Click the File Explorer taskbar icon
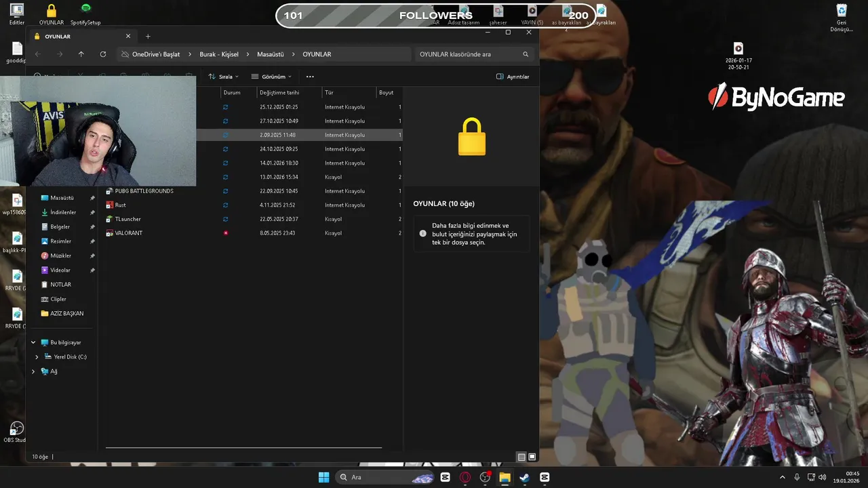The width and height of the screenshot is (868, 488). point(505,477)
